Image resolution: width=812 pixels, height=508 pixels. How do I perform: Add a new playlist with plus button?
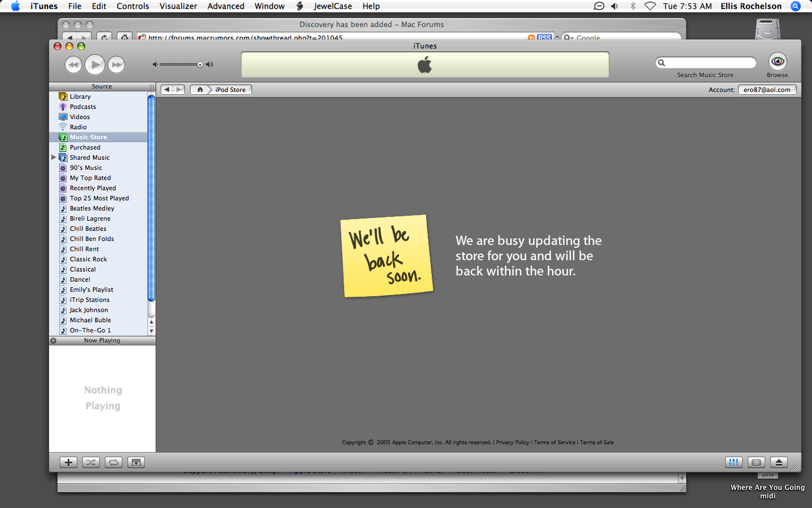tap(68, 462)
